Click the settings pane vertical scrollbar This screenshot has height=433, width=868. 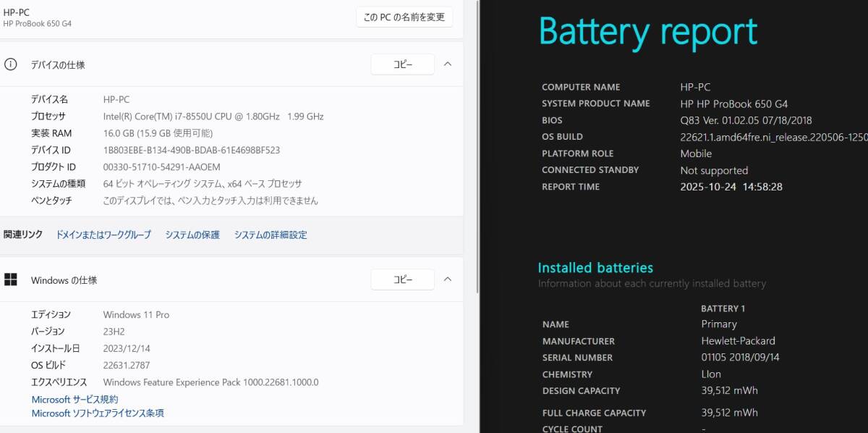pyautogui.click(x=476, y=145)
